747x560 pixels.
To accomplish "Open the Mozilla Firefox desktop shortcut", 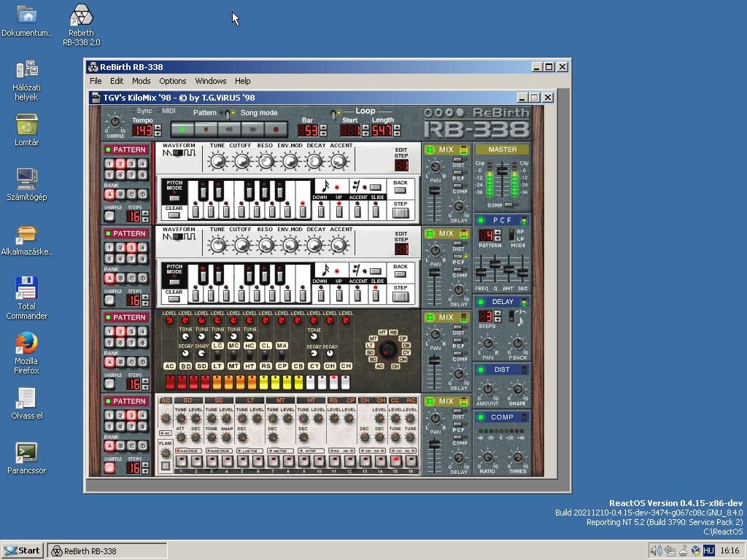I will coord(26,354).
